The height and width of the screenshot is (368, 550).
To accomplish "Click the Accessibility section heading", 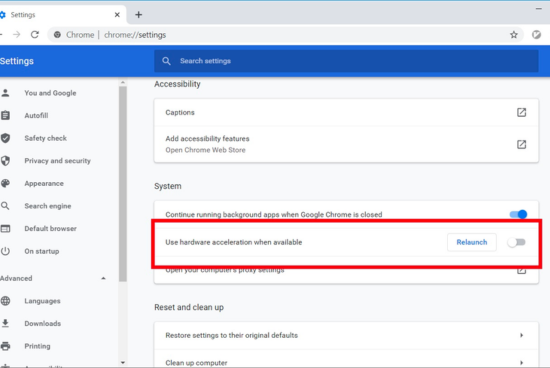I will point(177,84).
